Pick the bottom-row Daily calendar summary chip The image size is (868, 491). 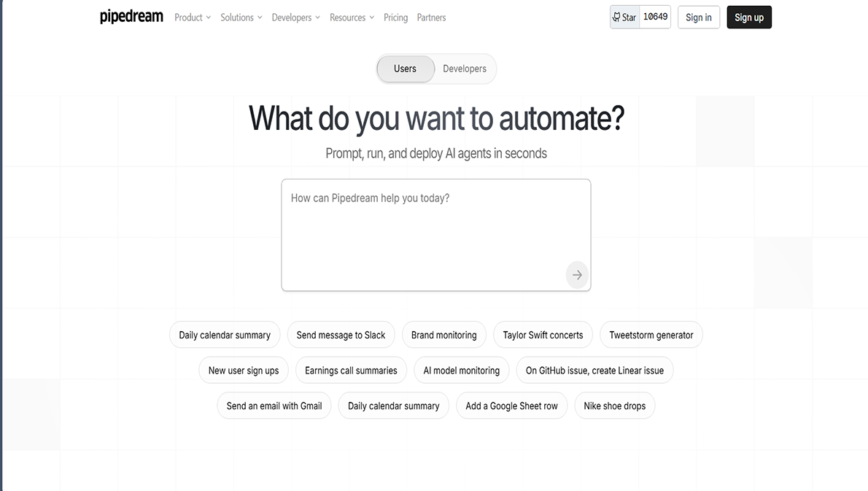(394, 406)
